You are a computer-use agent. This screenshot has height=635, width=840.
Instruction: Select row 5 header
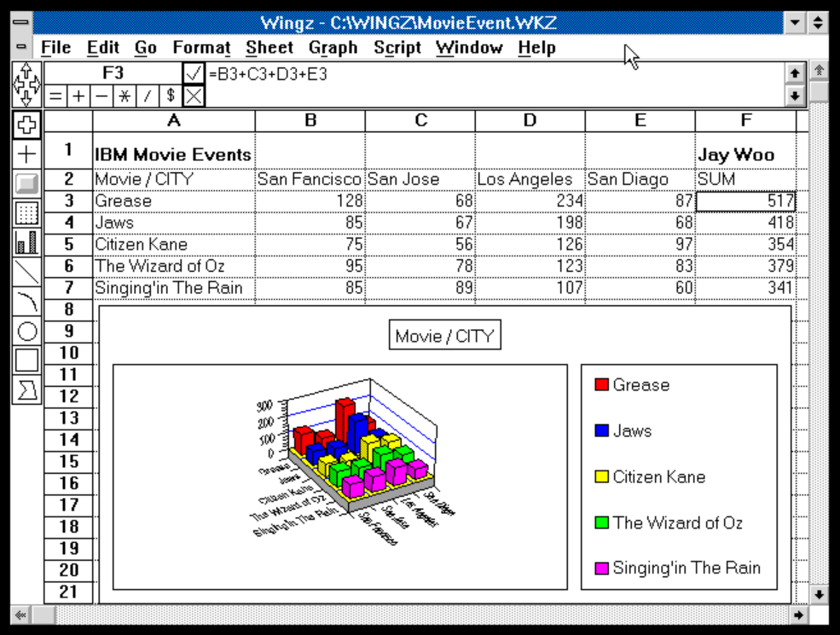(68, 245)
